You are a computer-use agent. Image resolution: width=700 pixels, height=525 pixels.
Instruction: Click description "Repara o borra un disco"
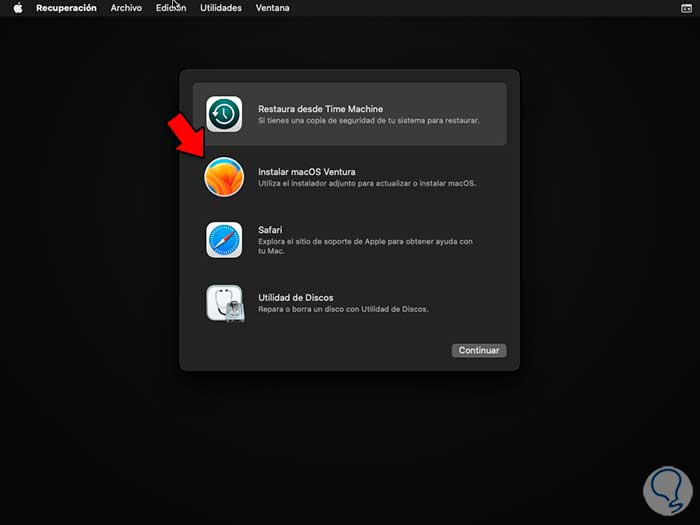click(x=343, y=309)
